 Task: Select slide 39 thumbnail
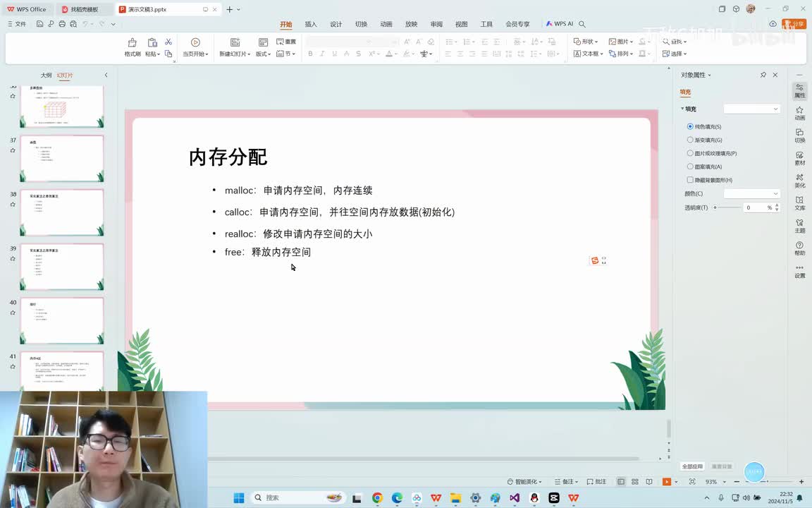pyautogui.click(x=61, y=267)
